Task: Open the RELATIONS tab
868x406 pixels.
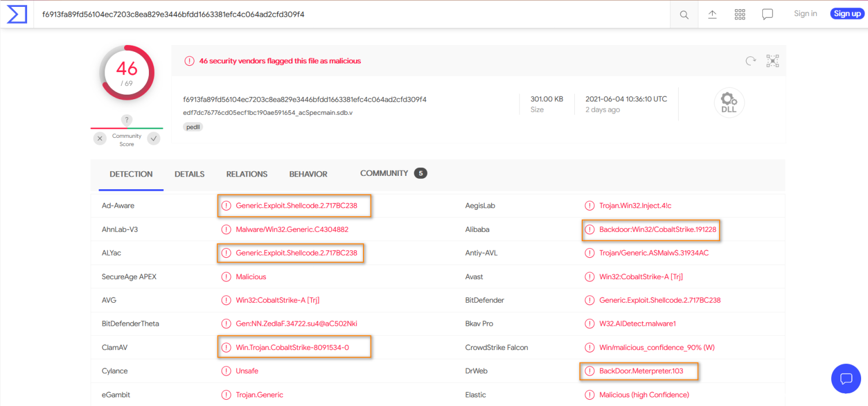Action: (x=246, y=174)
